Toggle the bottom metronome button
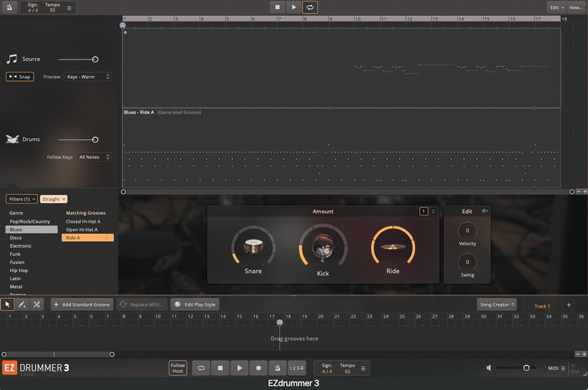Image resolution: width=588 pixels, height=390 pixels. click(278, 368)
